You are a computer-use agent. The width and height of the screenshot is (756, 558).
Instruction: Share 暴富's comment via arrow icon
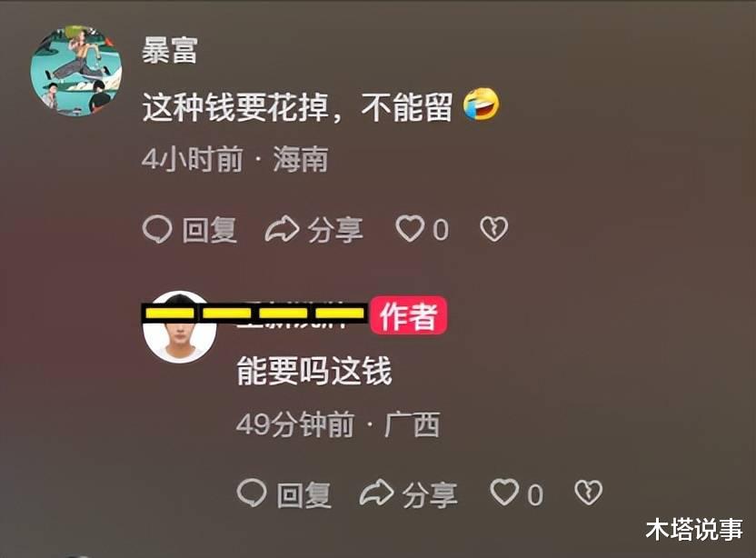[282, 229]
